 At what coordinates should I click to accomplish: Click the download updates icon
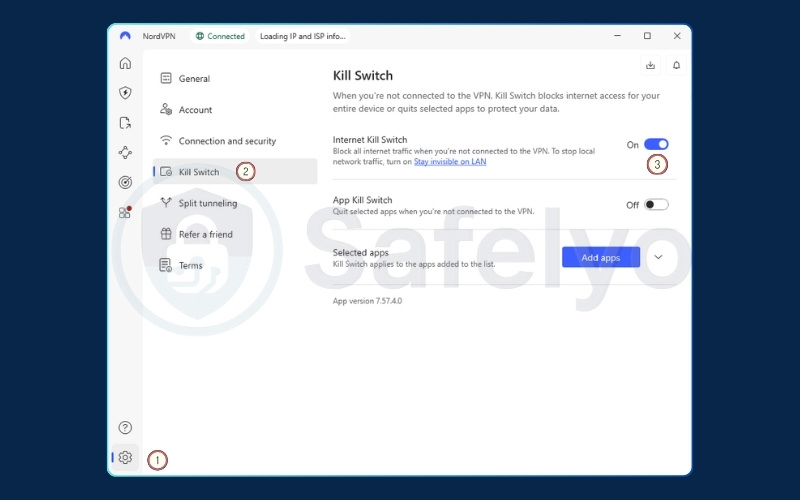point(651,65)
